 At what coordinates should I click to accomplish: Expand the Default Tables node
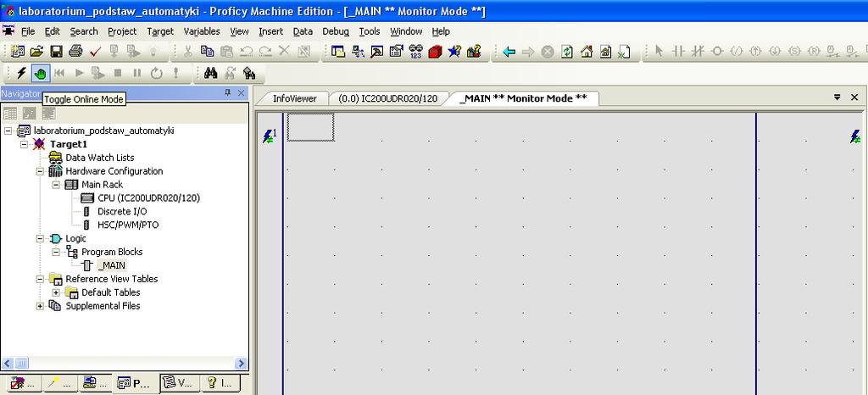[x=56, y=292]
